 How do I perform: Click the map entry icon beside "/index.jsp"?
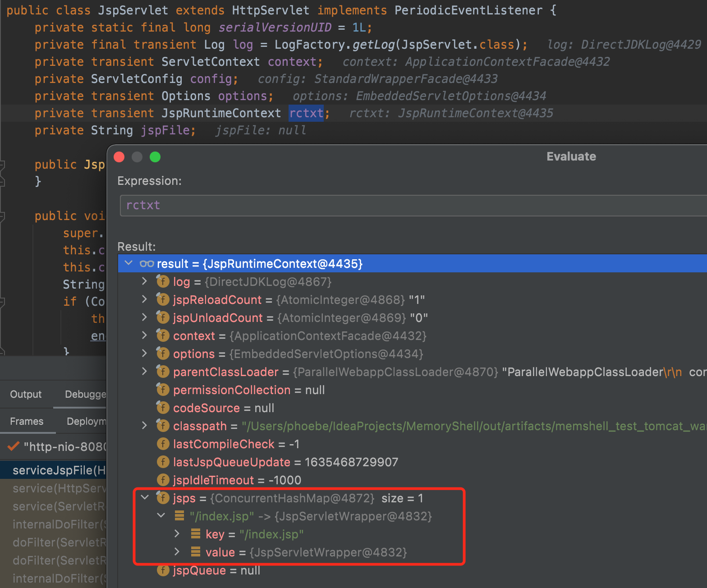point(179,515)
